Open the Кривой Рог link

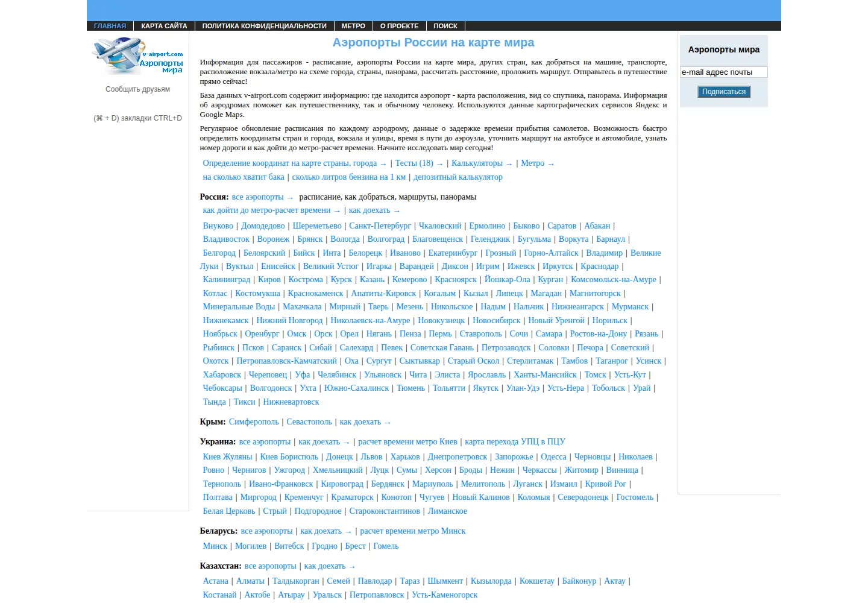(x=605, y=484)
